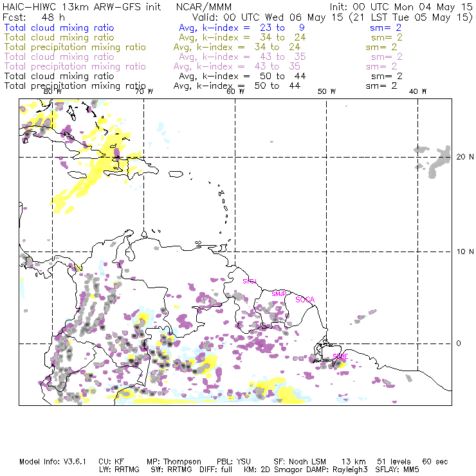Click the olive Total precipitation mixing ratio legend line
The image size is (476, 476).
tap(75, 47)
